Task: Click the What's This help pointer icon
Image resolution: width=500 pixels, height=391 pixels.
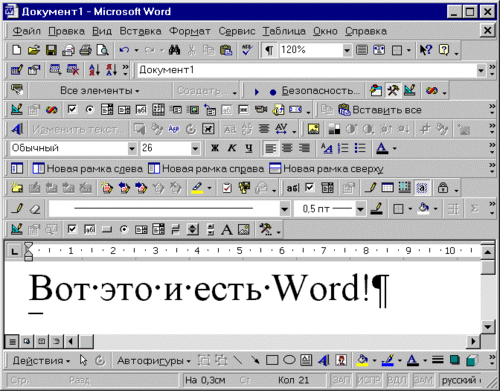Action: pyautogui.click(x=426, y=50)
